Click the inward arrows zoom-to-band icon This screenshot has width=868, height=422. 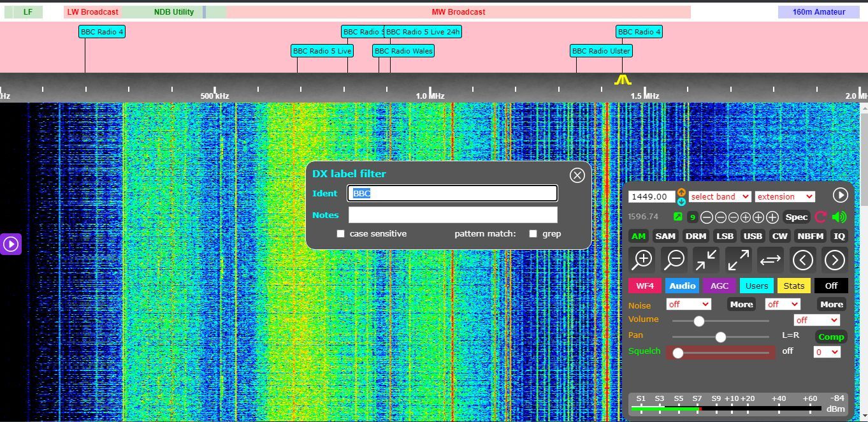coord(706,259)
